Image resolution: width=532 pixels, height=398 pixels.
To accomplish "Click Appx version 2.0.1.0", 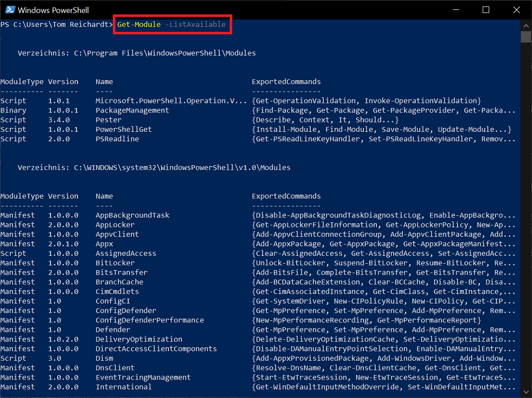I will 63,244.
